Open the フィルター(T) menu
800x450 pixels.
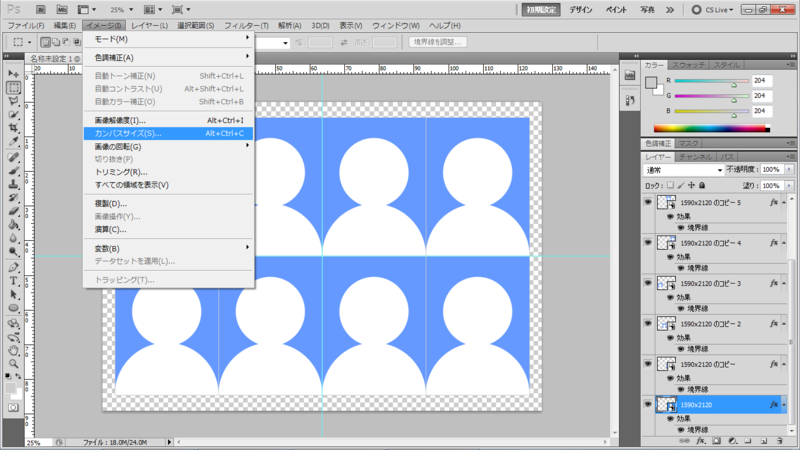click(x=246, y=25)
